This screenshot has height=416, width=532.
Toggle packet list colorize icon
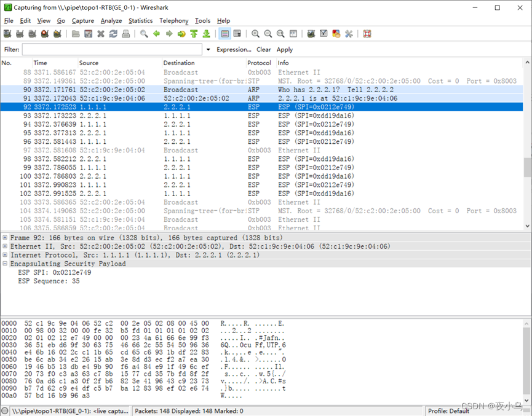(224, 34)
